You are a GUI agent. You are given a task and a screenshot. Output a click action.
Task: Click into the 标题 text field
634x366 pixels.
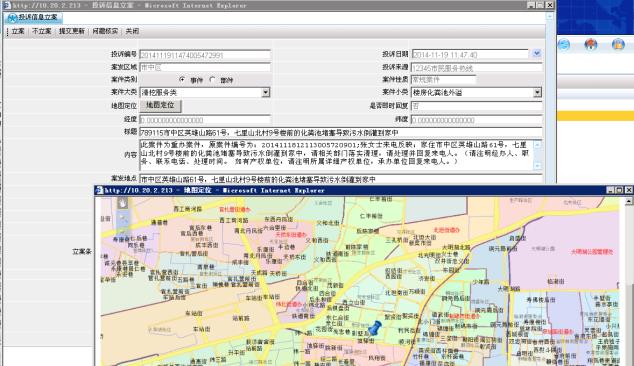340,132
